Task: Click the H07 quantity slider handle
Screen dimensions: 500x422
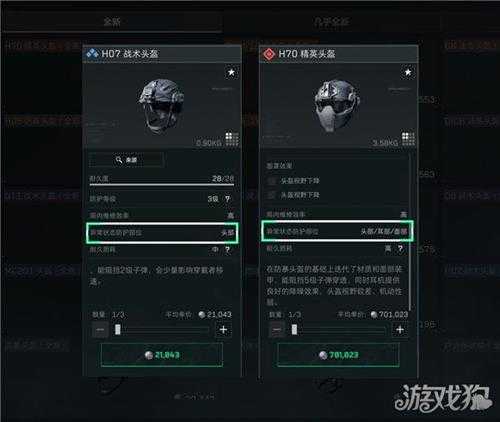Action: 118,330
